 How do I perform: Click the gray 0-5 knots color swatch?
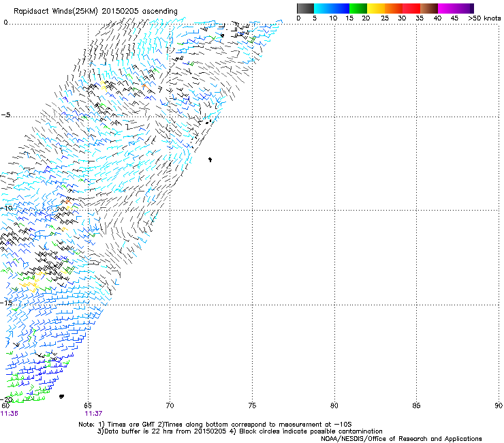tap(305, 8)
